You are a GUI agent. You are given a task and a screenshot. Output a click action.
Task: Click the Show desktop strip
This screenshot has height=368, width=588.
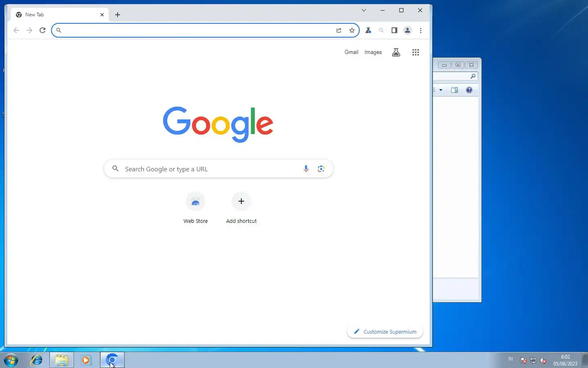pos(585,360)
